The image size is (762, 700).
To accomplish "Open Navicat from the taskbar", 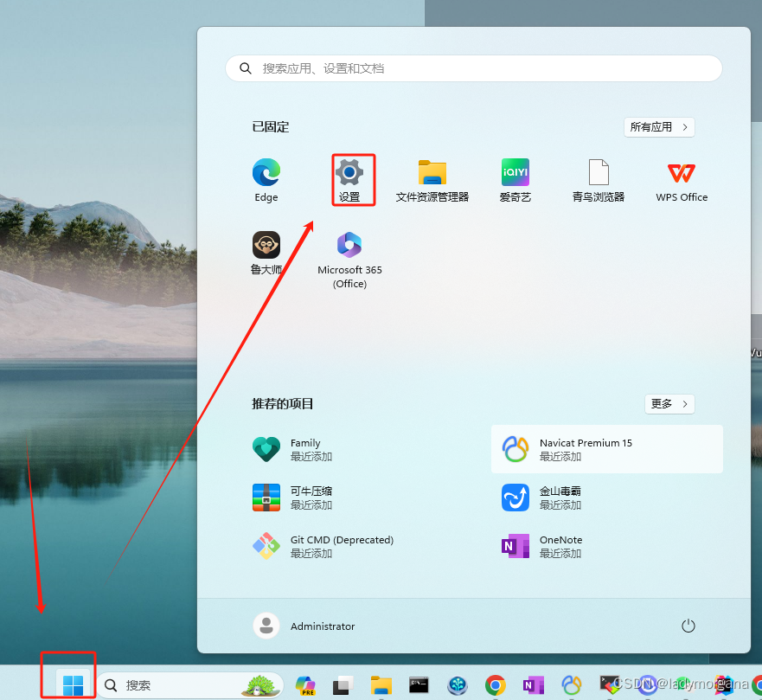I will pyautogui.click(x=572, y=685).
